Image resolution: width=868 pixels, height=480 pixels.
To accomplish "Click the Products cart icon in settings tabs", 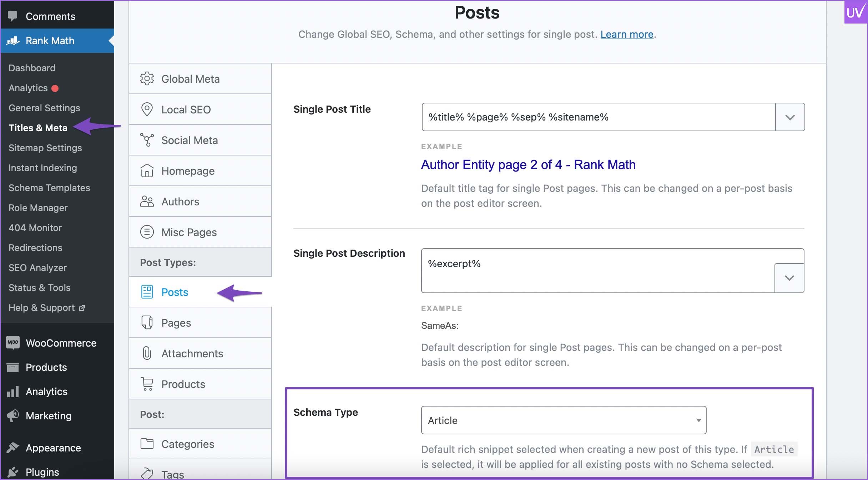I will [x=147, y=384].
